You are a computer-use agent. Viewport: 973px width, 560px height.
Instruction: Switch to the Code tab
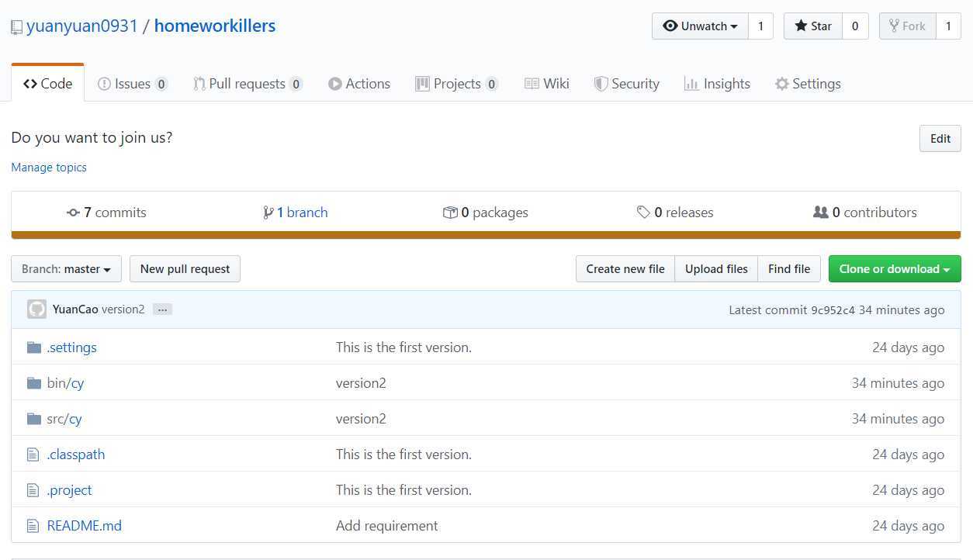tap(47, 84)
